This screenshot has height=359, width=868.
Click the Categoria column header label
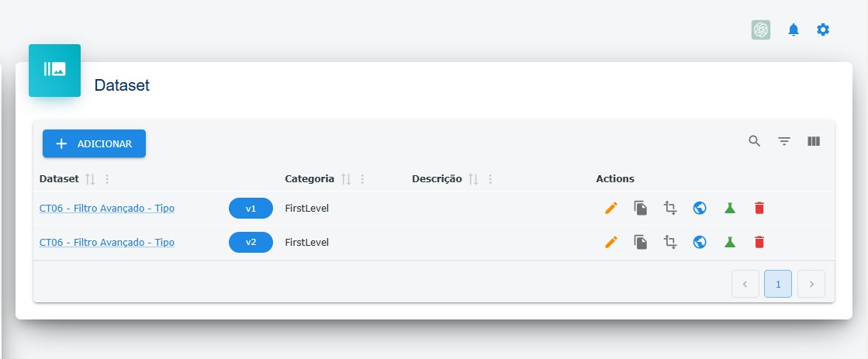[310, 178]
